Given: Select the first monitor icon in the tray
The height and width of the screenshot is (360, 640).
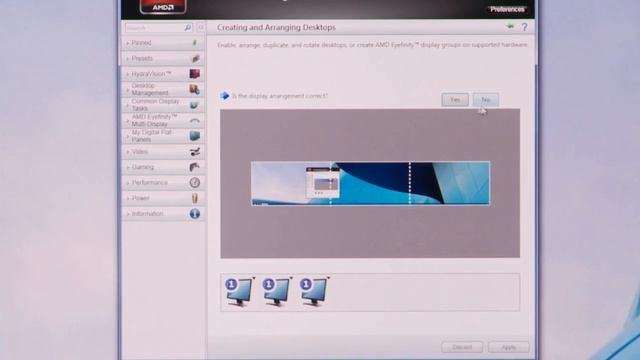Looking at the screenshot, I should pos(239,291).
